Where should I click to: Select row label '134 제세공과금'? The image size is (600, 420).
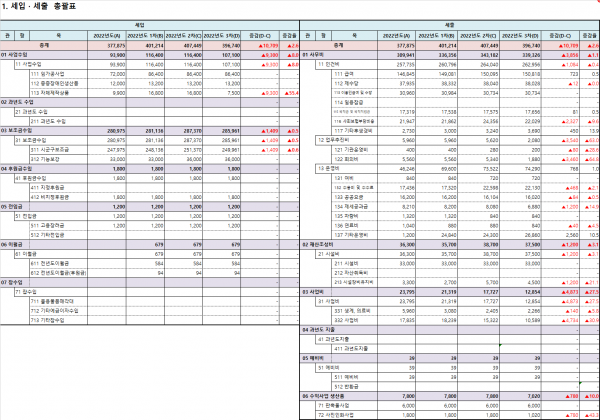pyautogui.click(x=351, y=207)
